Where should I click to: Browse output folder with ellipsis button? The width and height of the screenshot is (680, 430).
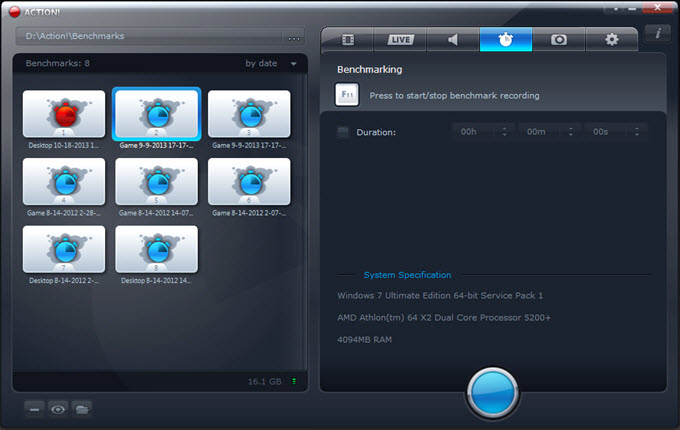click(x=294, y=39)
